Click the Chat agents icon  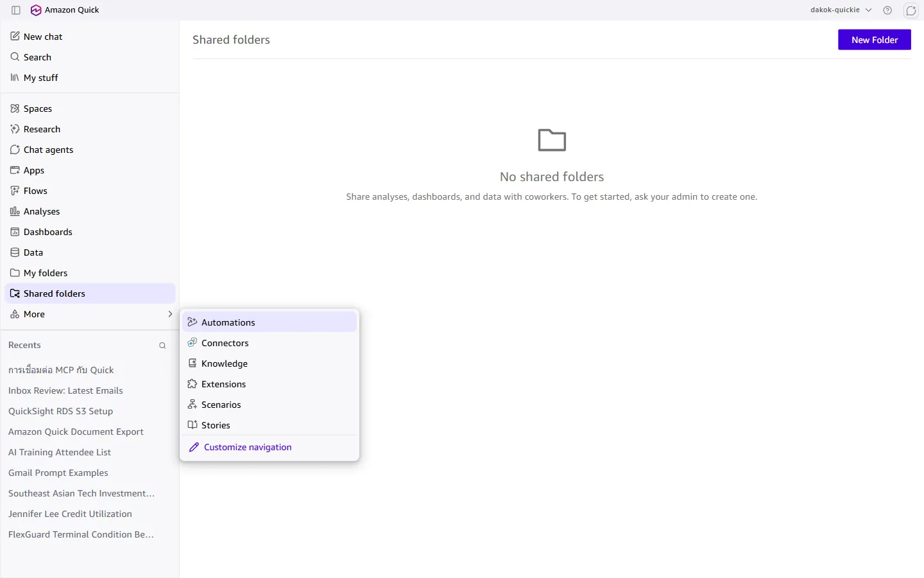pyautogui.click(x=15, y=150)
